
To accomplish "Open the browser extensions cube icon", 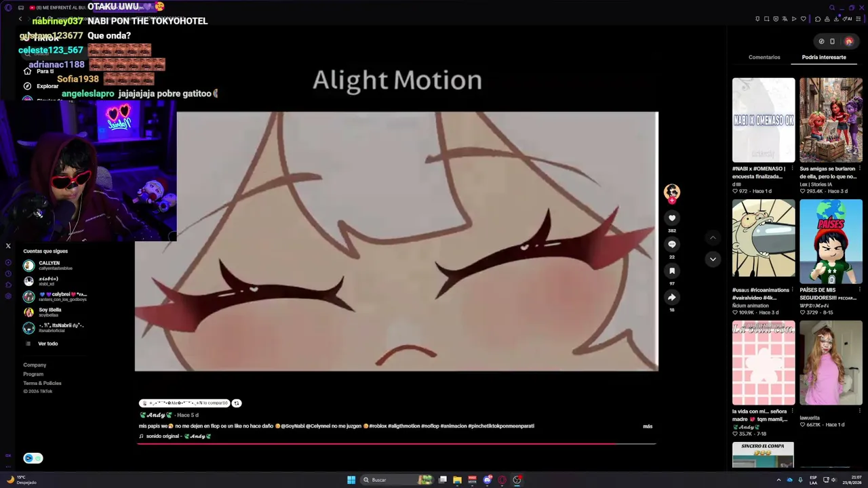I will click(x=818, y=19).
